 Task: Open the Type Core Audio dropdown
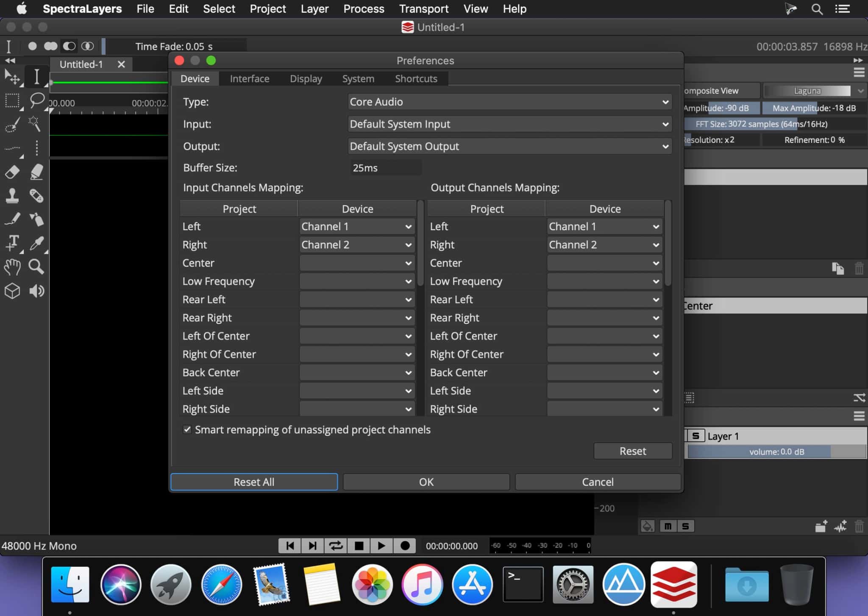click(509, 102)
